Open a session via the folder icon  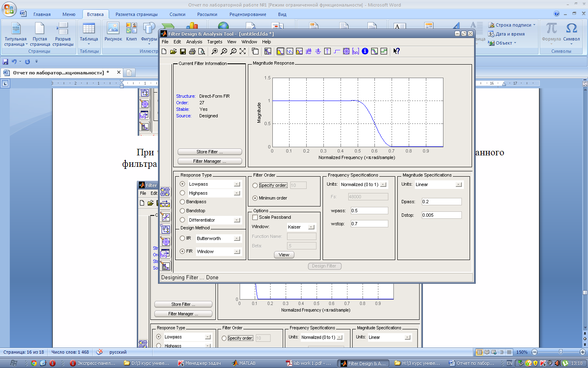click(174, 52)
